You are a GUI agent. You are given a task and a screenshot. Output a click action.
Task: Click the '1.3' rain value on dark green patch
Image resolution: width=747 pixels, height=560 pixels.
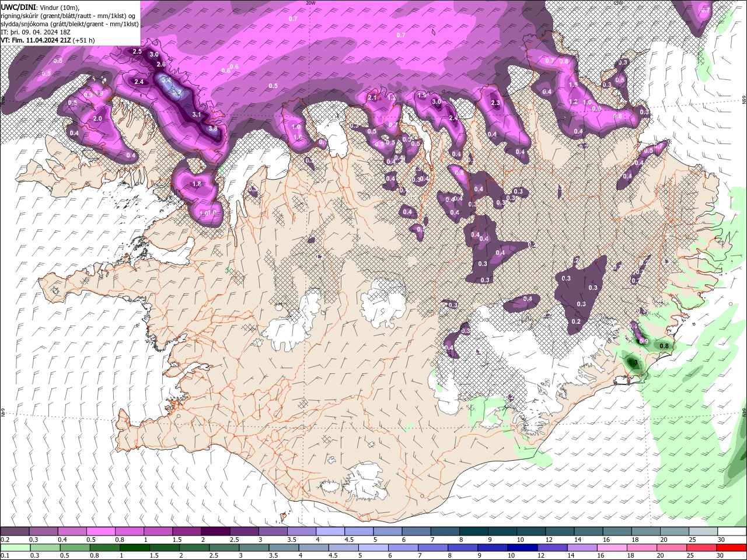coord(633,362)
